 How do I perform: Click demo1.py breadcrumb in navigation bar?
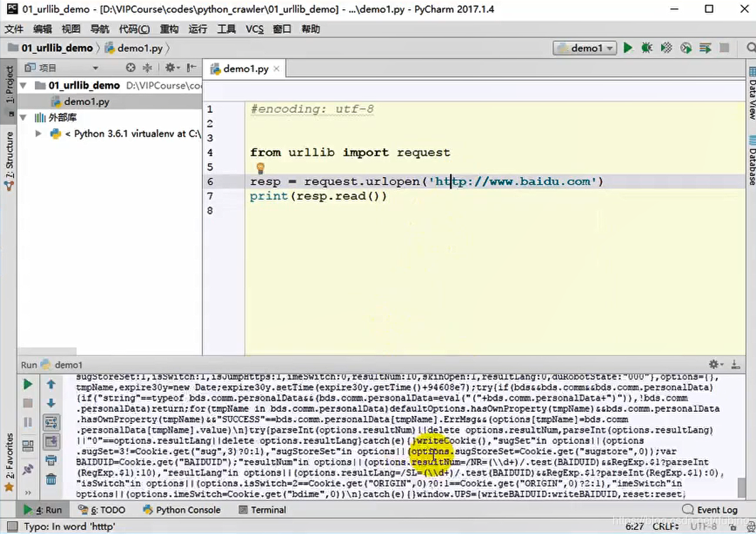(134, 48)
